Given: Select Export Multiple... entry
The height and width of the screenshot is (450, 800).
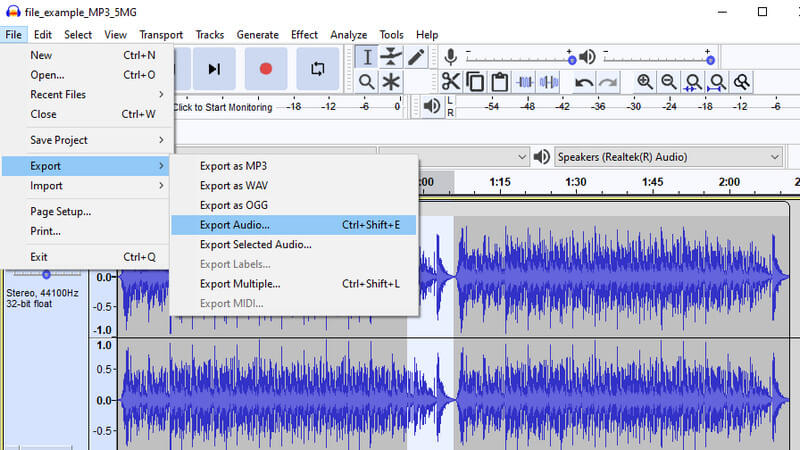Looking at the screenshot, I should click(x=294, y=284).
